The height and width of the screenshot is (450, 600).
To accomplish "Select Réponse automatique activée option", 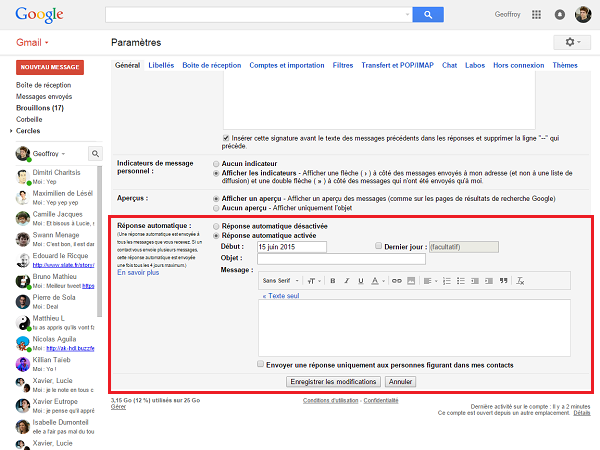I will [x=216, y=236].
